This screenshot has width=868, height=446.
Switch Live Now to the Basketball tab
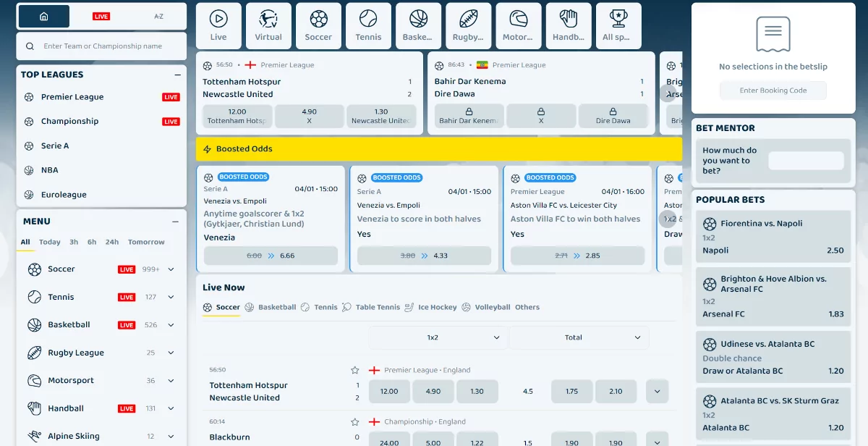coord(271,307)
